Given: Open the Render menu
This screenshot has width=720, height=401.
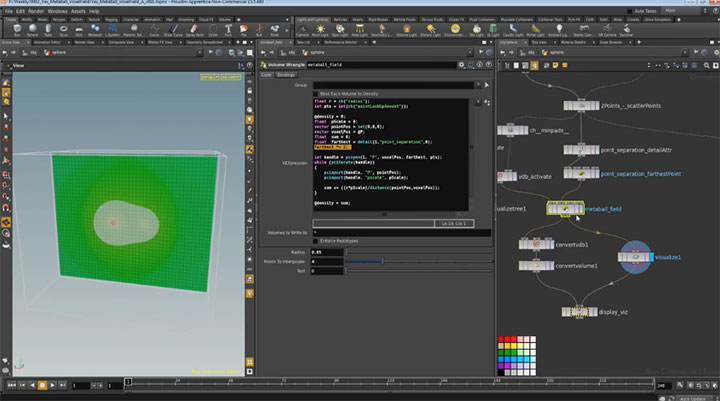Looking at the screenshot, I should tap(36, 11).
